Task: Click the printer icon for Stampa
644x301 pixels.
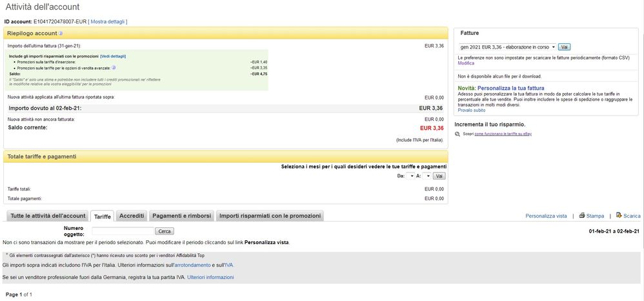Action: pos(581,215)
